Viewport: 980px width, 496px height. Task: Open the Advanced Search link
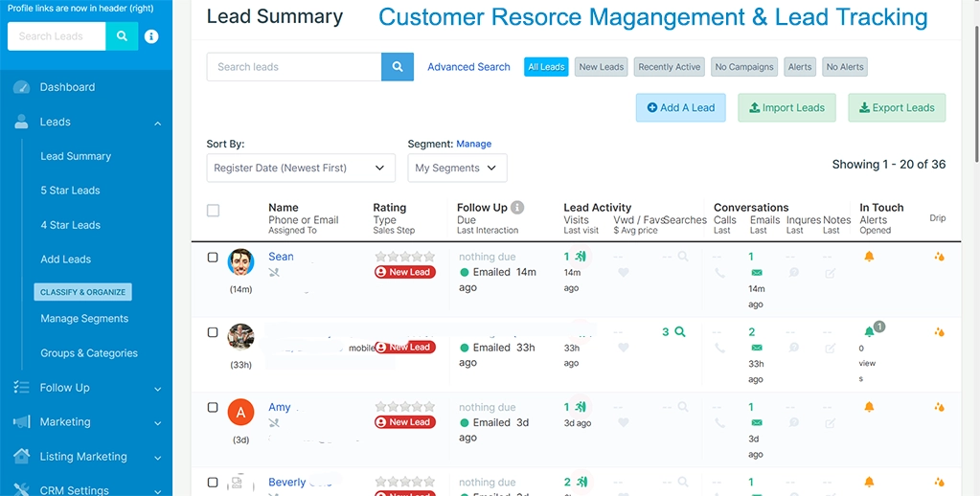(x=468, y=67)
